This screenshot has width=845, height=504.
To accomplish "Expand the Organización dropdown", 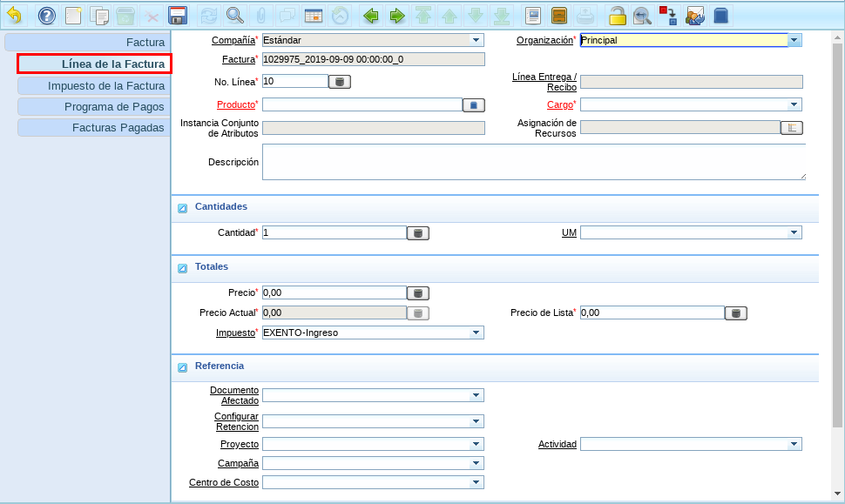I will [x=794, y=40].
